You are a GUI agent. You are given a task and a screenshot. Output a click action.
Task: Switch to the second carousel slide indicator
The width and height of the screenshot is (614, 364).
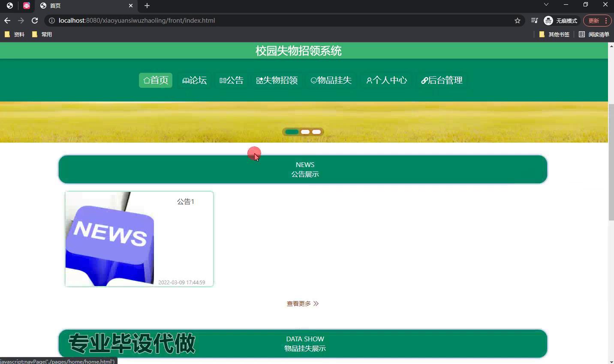(x=305, y=132)
